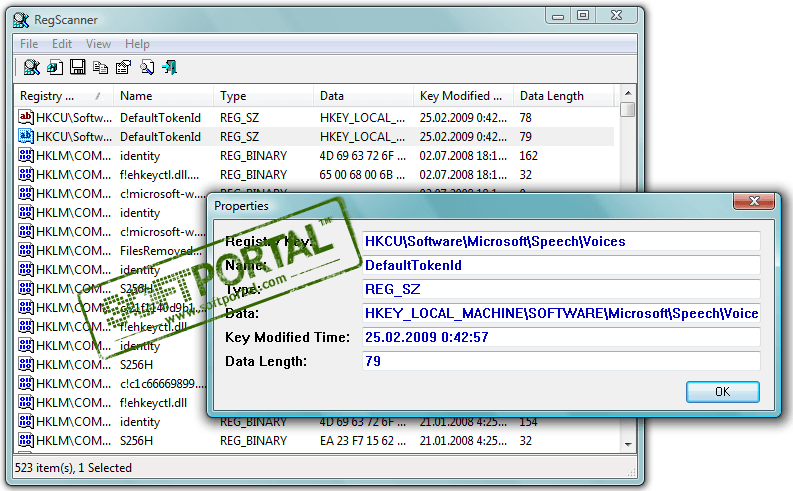793x491 pixels.
Task: Select the f!ehkeyctl.dll.... row dated 02.07.2008
Action: point(316,174)
